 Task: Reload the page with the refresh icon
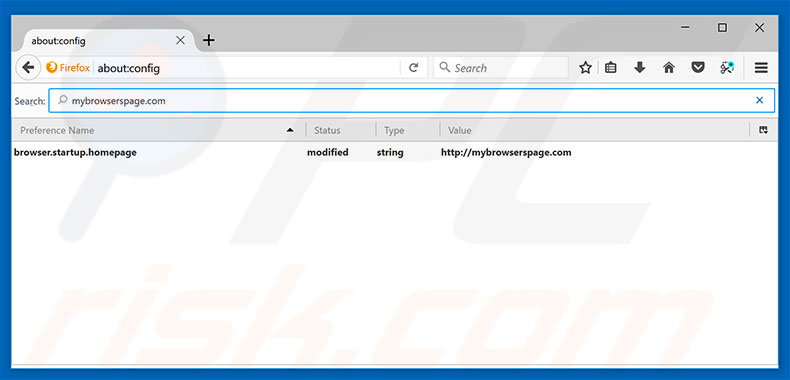(x=414, y=68)
